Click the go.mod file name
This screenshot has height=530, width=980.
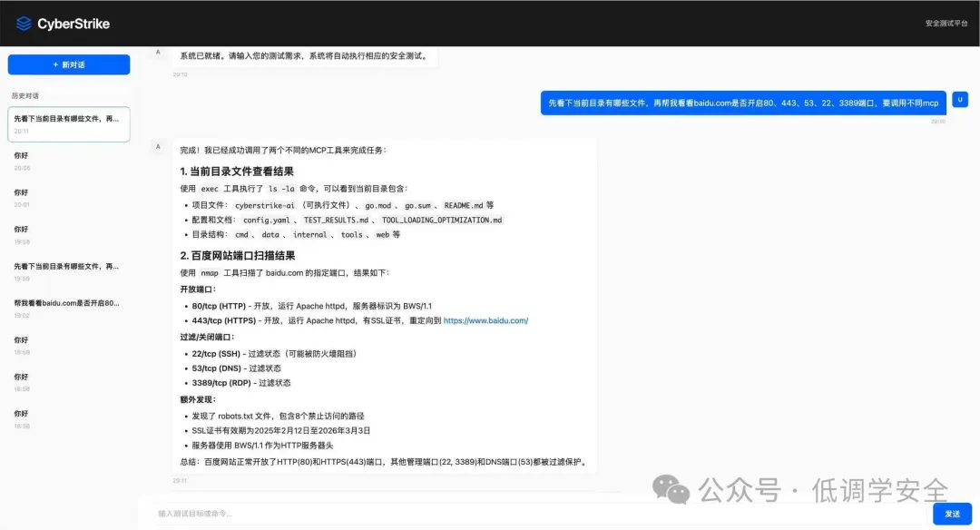[378, 205]
